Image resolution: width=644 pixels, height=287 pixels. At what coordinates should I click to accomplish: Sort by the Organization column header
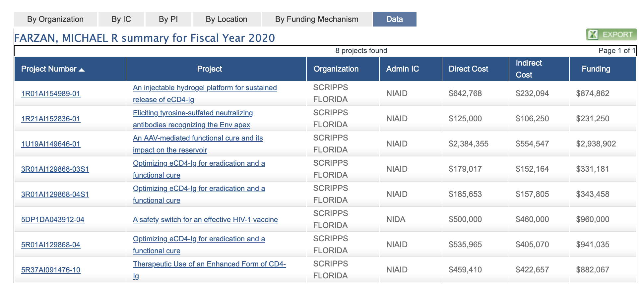click(336, 69)
